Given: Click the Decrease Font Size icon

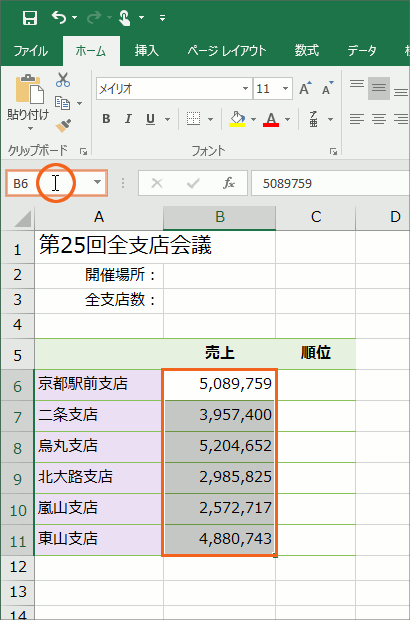Looking at the screenshot, I should click(327, 89).
